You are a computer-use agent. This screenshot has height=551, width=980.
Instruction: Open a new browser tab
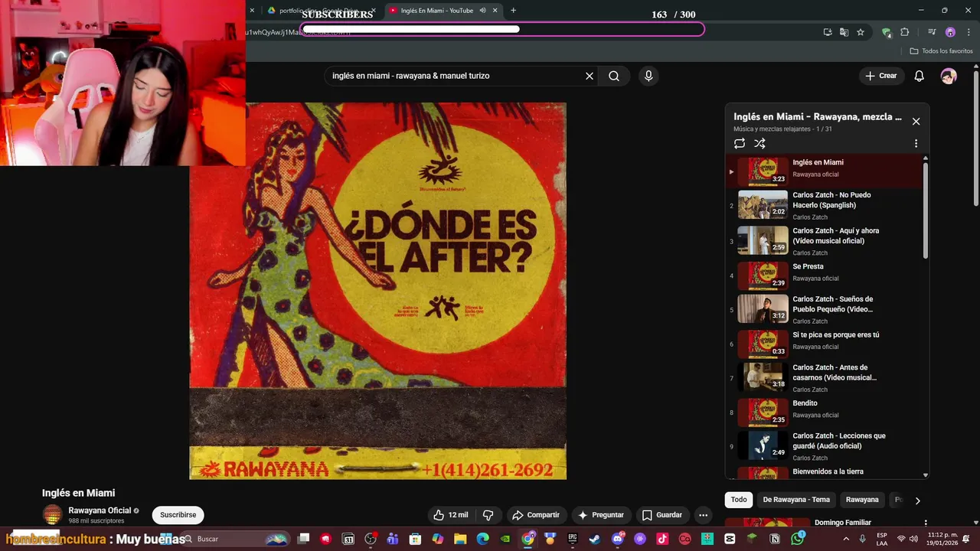[x=513, y=11]
